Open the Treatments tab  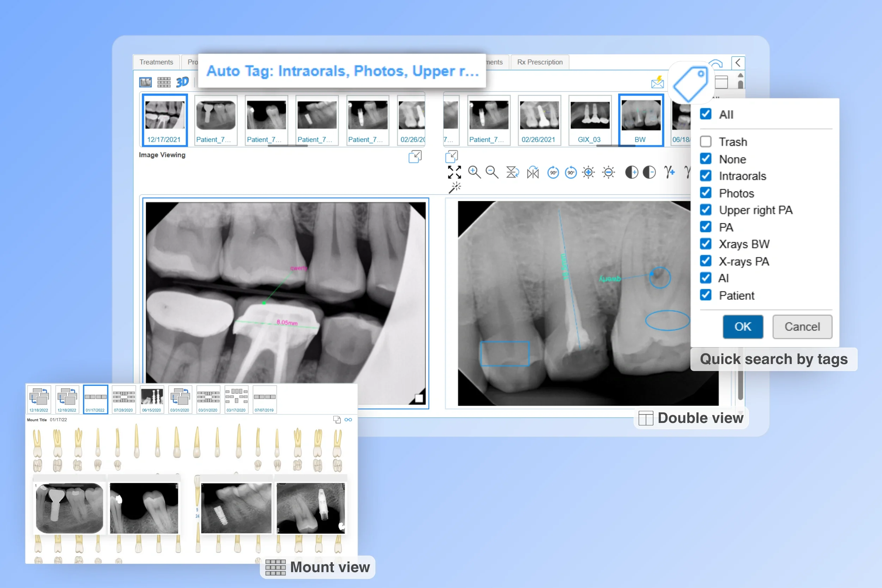(x=156, y=62)
